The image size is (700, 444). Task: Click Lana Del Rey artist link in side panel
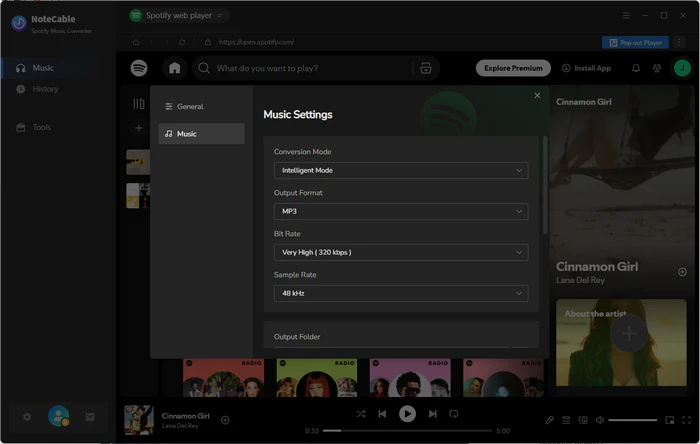point(580,280)
